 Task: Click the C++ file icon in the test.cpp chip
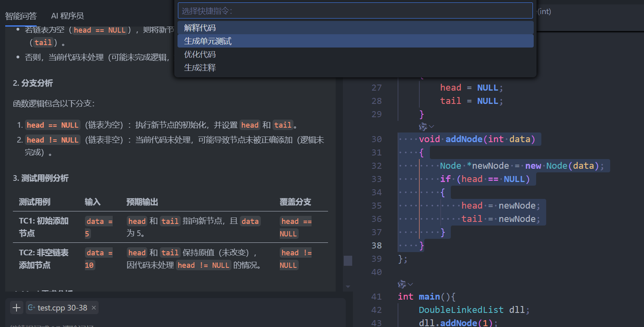(31, 308)
